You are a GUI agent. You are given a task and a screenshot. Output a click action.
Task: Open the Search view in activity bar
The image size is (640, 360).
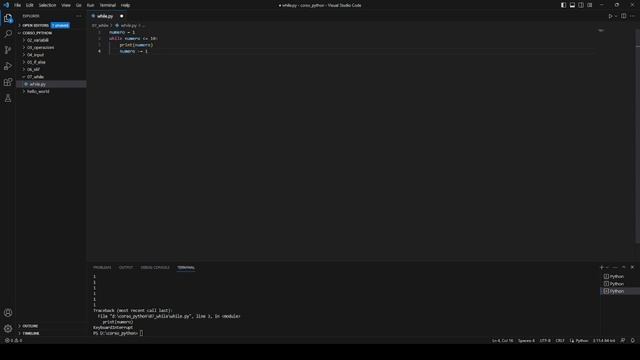8,34
